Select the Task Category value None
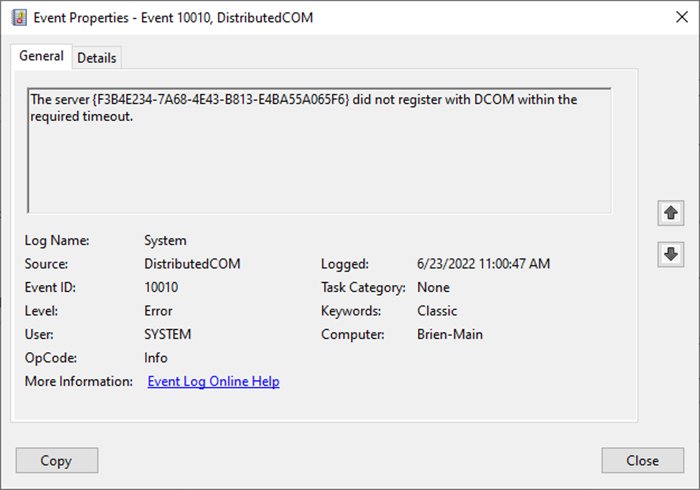 point(433,287)
